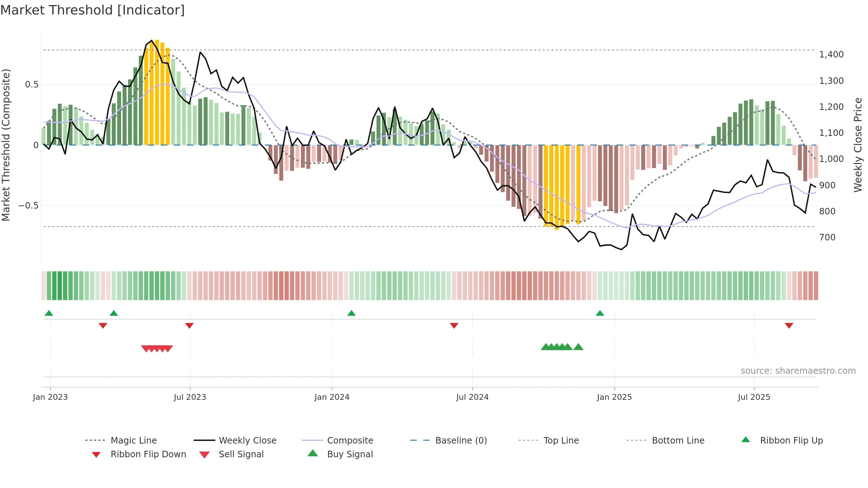Click the ribbon flip up marker near Jan 2024
Screen dimensions: 868x488
point(352,313)
